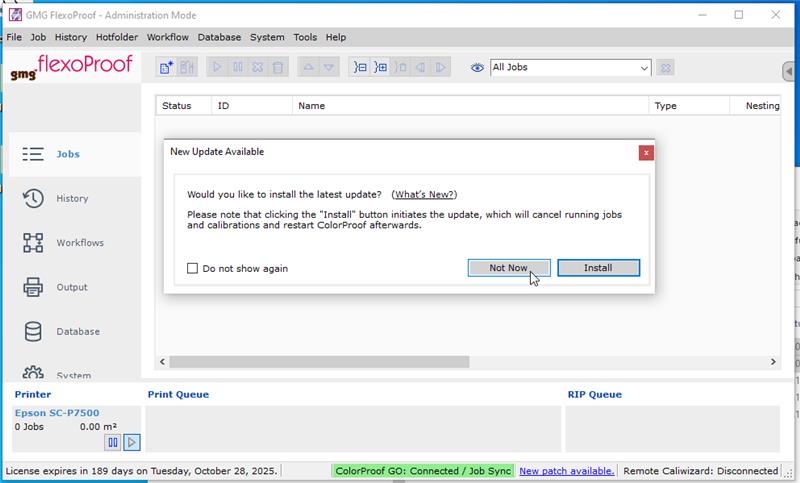
Task: Click the horizontal scrollbar thumb in job list
Action: pyautogui.click(x=319, y=362)
